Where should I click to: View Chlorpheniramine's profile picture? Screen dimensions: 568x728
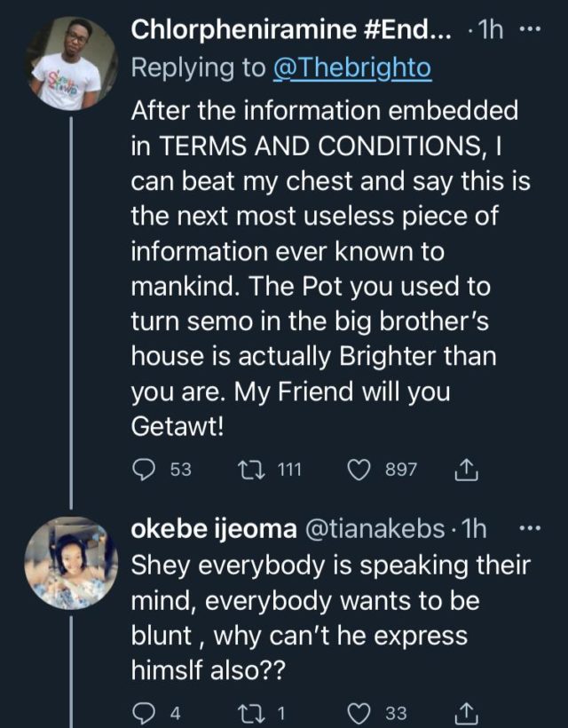click(x=72, y=63)
